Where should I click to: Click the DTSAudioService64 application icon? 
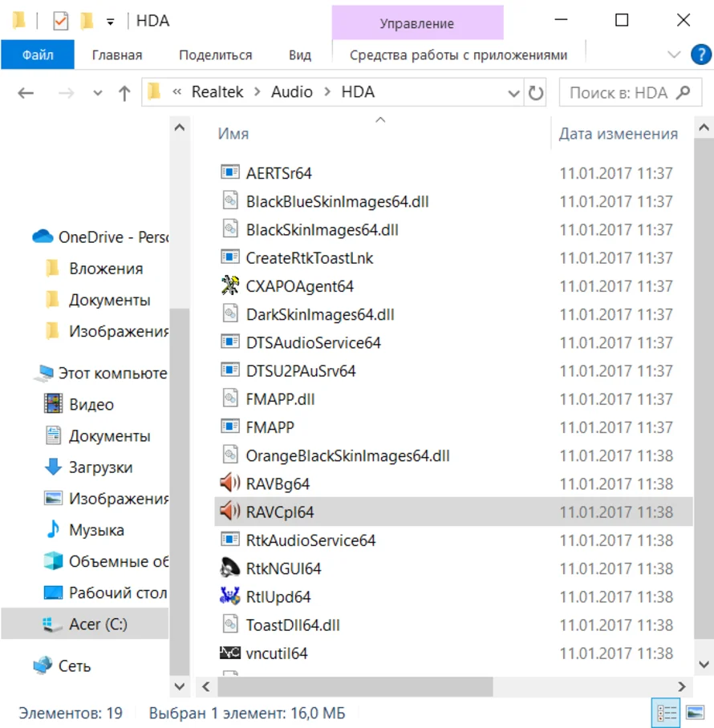(230, 342)
